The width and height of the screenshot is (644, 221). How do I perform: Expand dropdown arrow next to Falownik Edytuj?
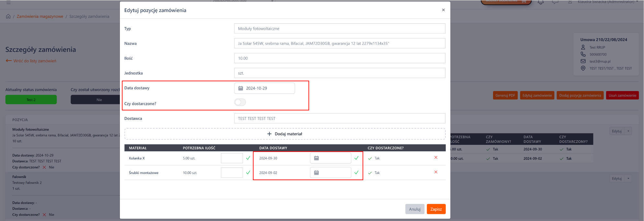pos(628,179)
